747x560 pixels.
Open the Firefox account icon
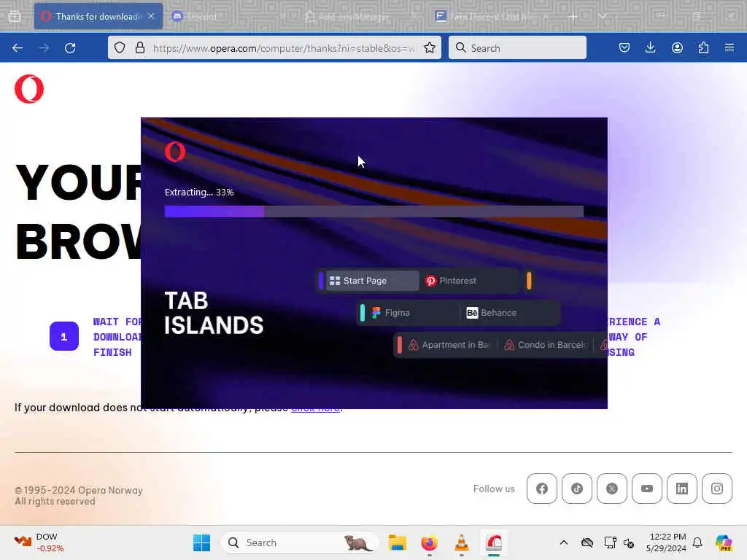[x=677, y=47]
